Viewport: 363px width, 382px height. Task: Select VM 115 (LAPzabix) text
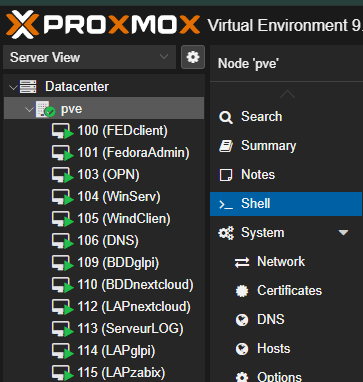click(x=121, y=373)
